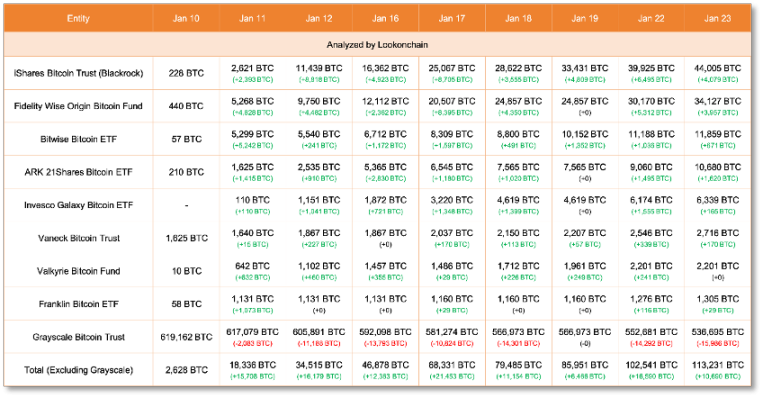This screenshot has height=398, width=763.
Task: Click the Franklin Bitcoin ETF row label
Action: point(78,304)
